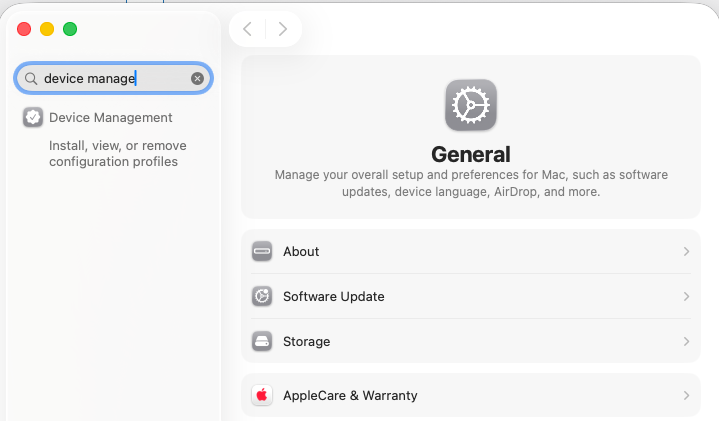Image resolution: width=719 pixels, height=421 pixels.
Task: Click the About row icon
Action: (262, 252)
